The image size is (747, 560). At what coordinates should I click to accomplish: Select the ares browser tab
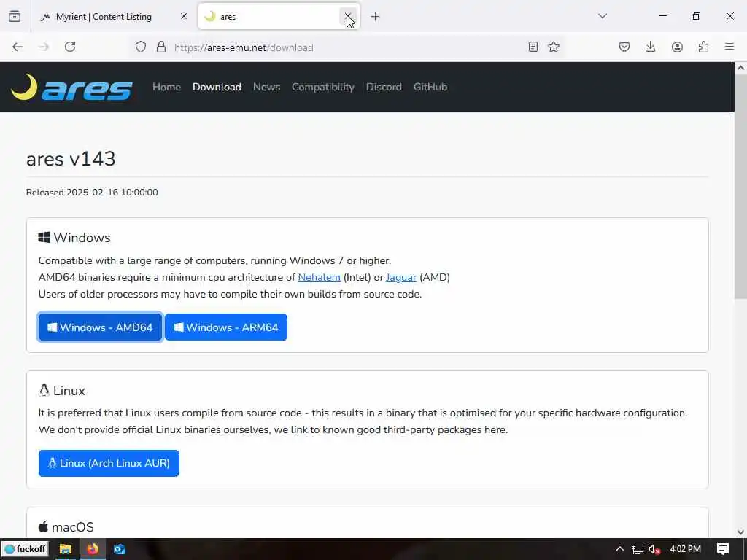279,17
